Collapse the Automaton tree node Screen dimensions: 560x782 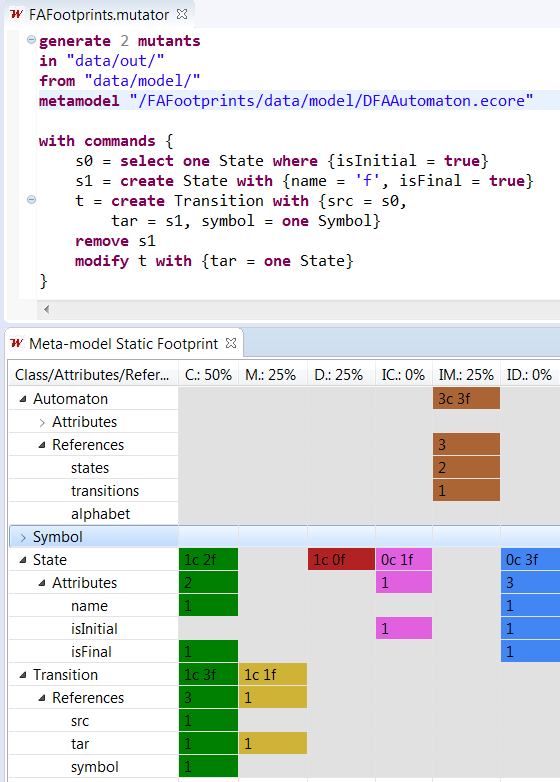point(23,399)
